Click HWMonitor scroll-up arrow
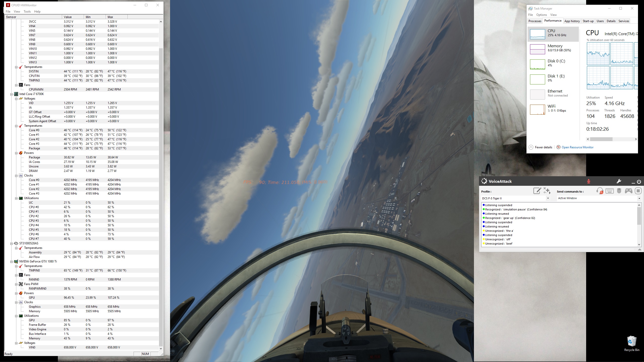Viewport: 644px width, 362px height. [161, 22]
